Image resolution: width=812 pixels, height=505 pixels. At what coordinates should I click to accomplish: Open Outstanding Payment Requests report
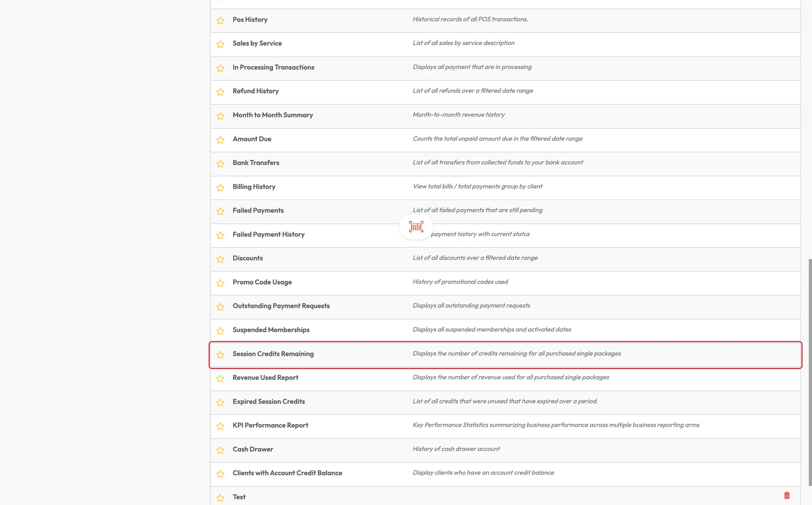281,306
